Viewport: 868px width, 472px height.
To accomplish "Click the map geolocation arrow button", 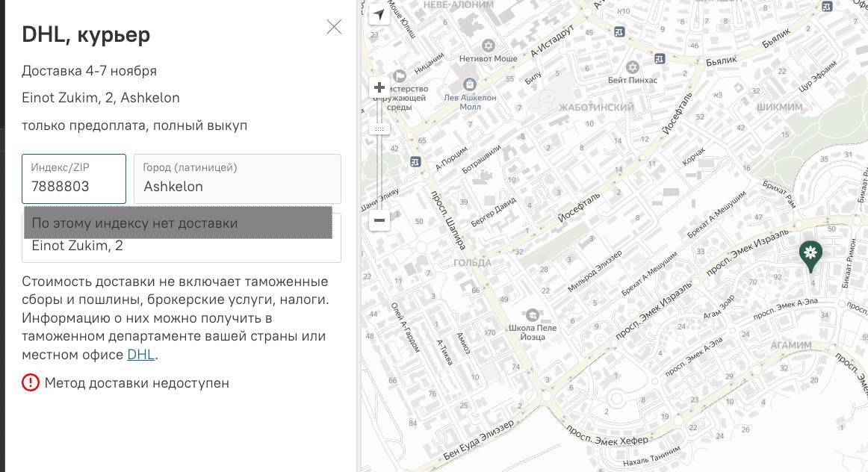I will (x=379, y=14).
